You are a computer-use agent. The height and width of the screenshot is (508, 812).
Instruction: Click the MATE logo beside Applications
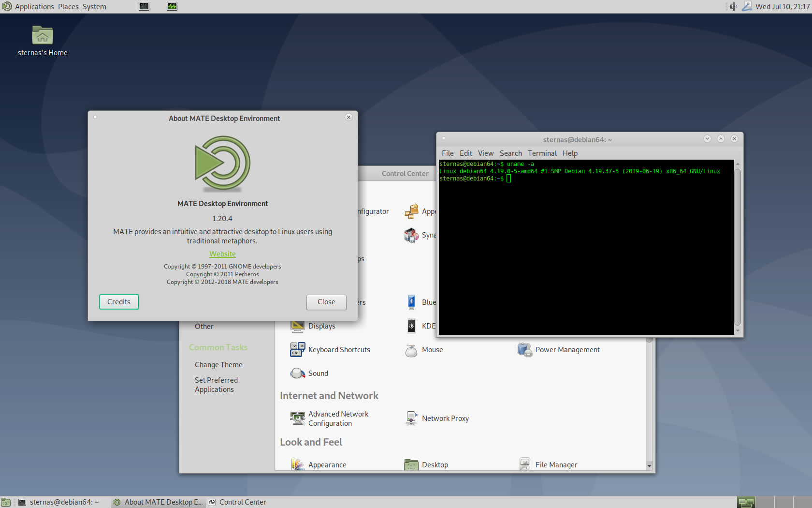click(x=7, y=6)
